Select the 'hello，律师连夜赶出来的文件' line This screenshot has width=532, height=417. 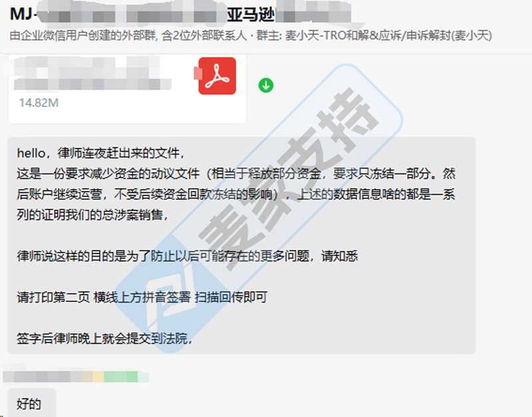101,153
